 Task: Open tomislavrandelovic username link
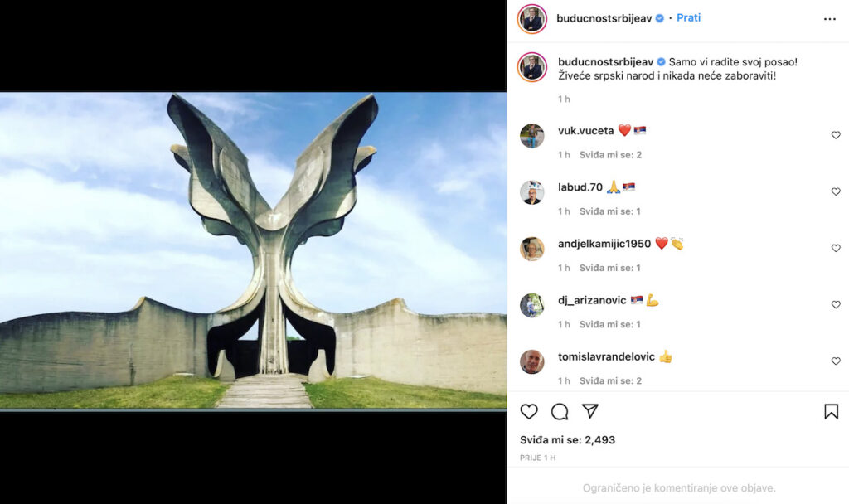[606, 356]
